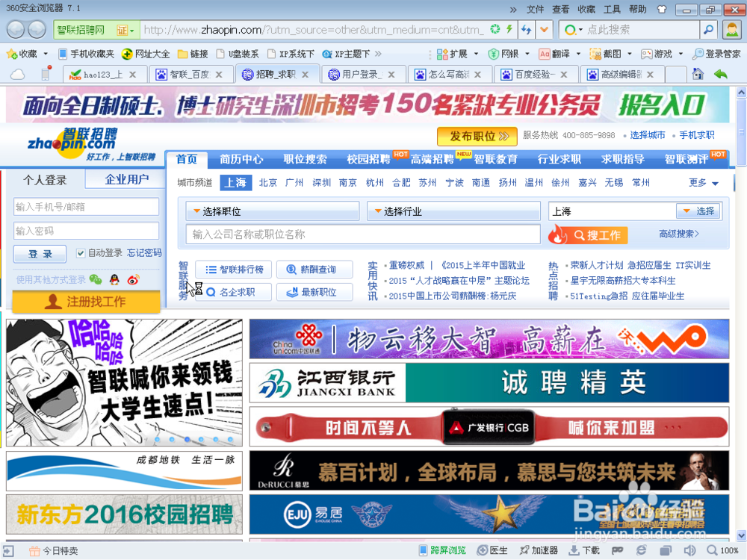
Task: Click the 100% zoom control in status bar
Action: [x=728, y=553]
